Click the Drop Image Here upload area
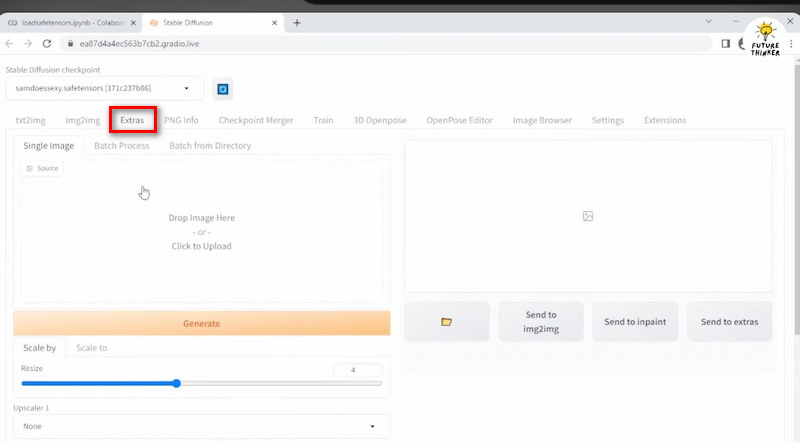The image size is (800, 443). coord(202,232)
